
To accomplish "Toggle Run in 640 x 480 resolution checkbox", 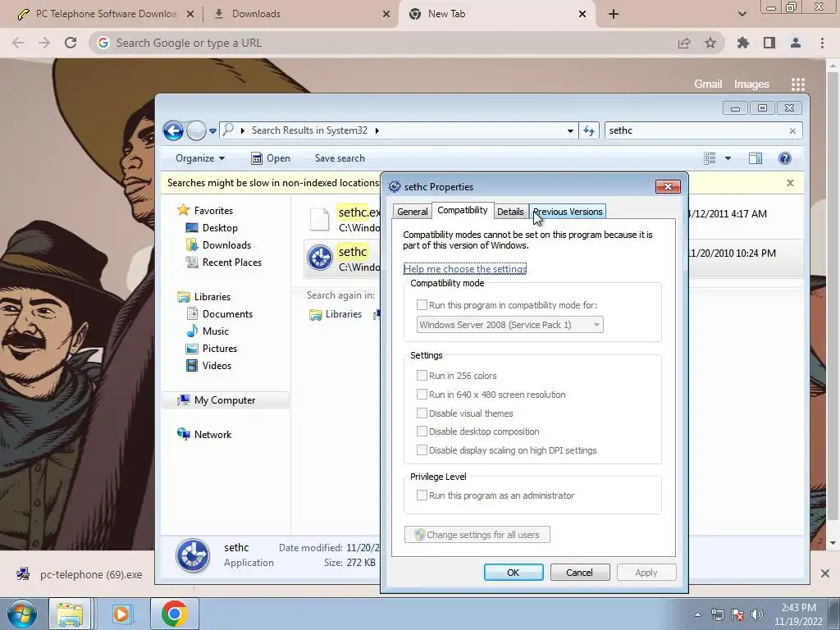I will pyautogui.click(x=422, y=395).
